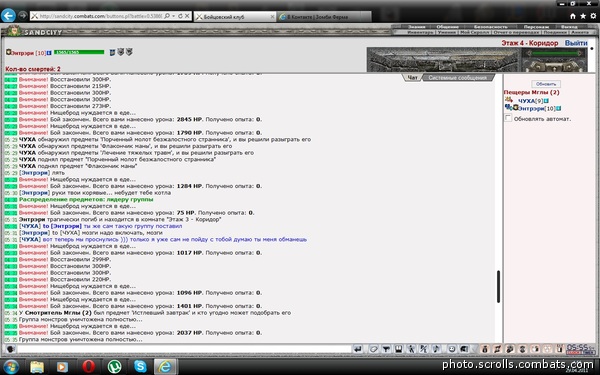Click the green bar above dungeon navigation

tap(554, 53)
